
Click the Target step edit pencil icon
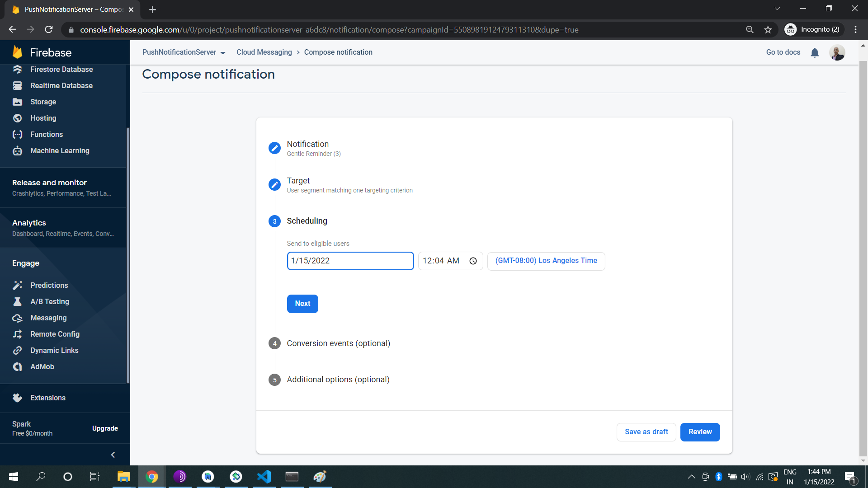tap(274, 185)
